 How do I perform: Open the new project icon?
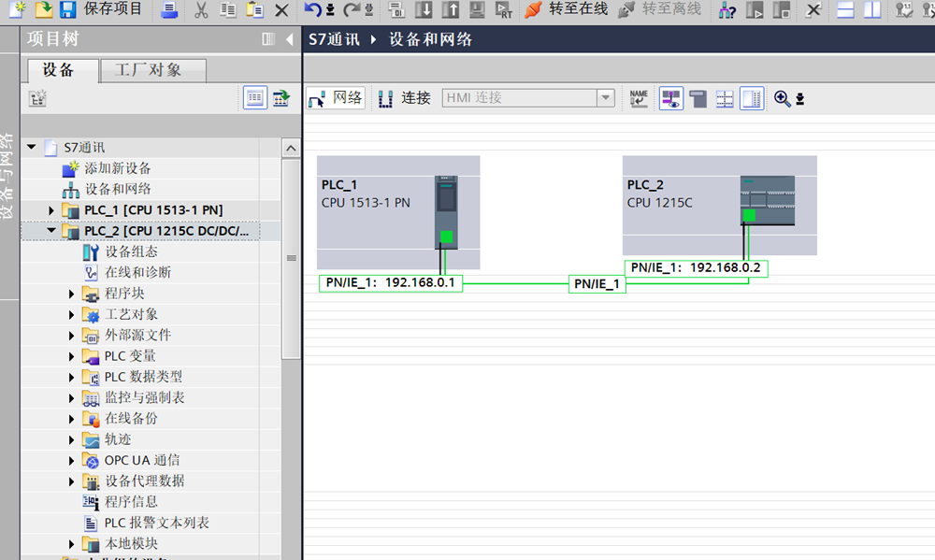(x=16, y=9)
